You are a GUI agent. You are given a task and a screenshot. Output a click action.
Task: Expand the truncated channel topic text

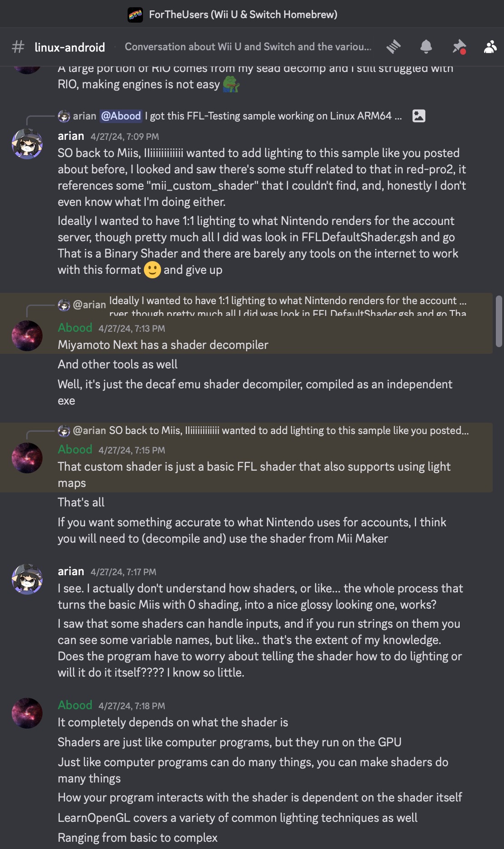[x=248, y=47]
